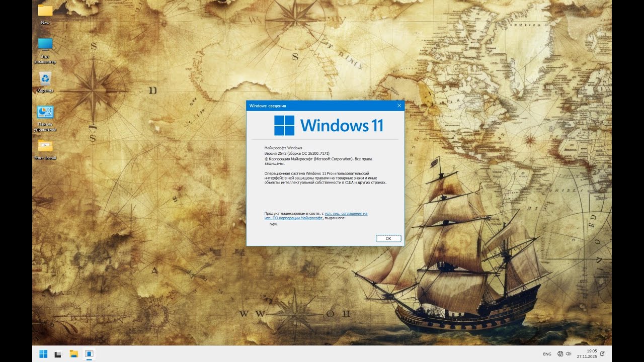Screen dimensions: 644x362
Task: Open the clock showing 19:05 27.11.2025
Action: click(587, 354)
